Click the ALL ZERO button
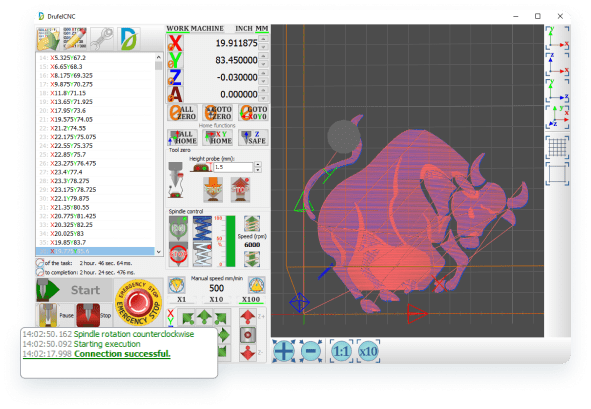This screenshot has height=409, width=591. coord(182,113)
